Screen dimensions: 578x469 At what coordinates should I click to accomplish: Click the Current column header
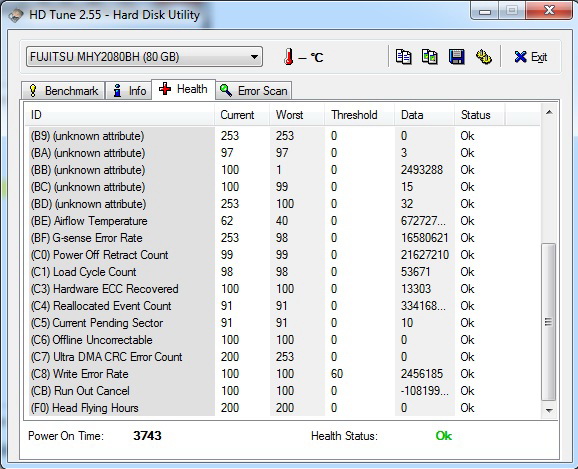(242, 115)
